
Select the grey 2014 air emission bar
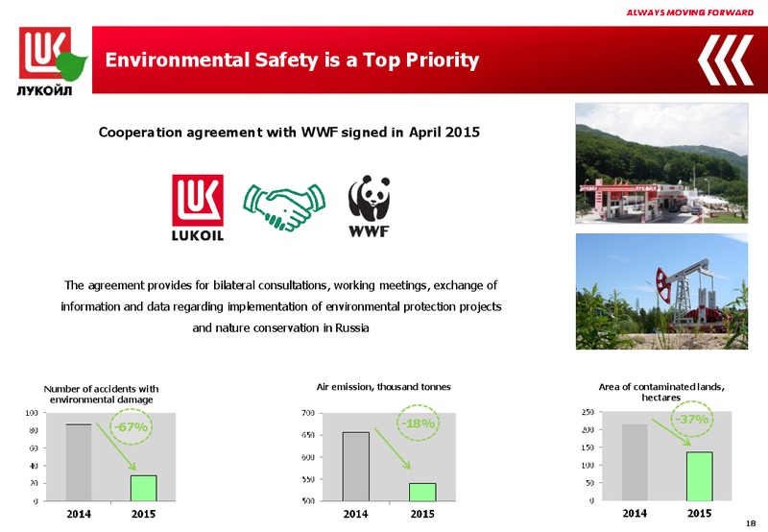tap(356, 467)
